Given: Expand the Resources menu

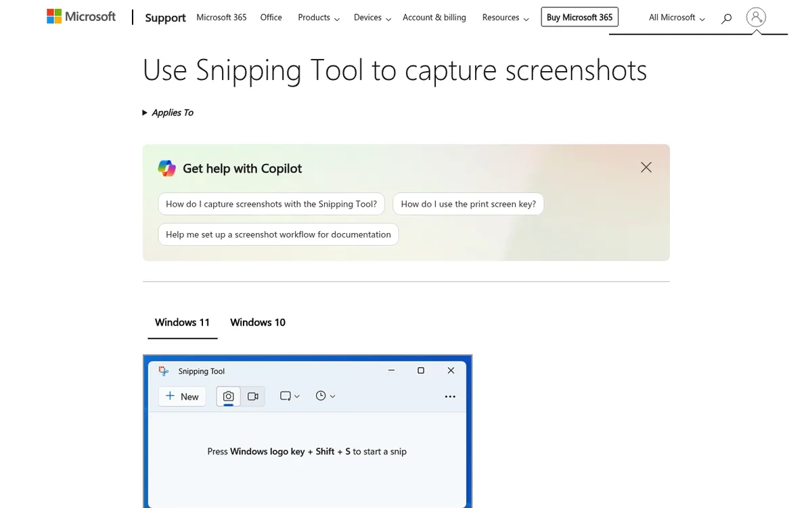Looking at the screenshot, I should pos(505,18).
